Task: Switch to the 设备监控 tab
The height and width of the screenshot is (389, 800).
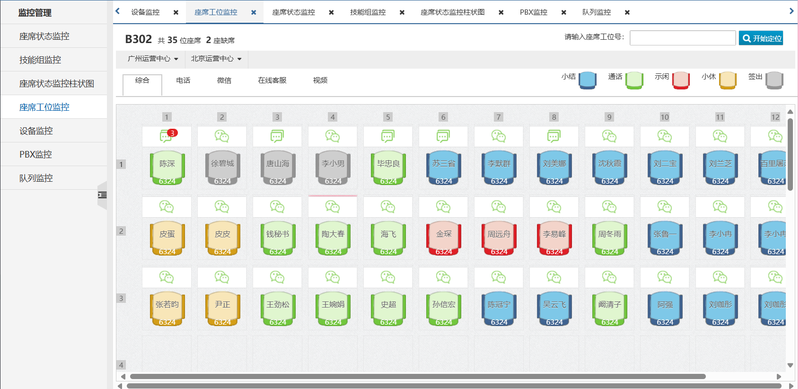Action: (145, 12)
